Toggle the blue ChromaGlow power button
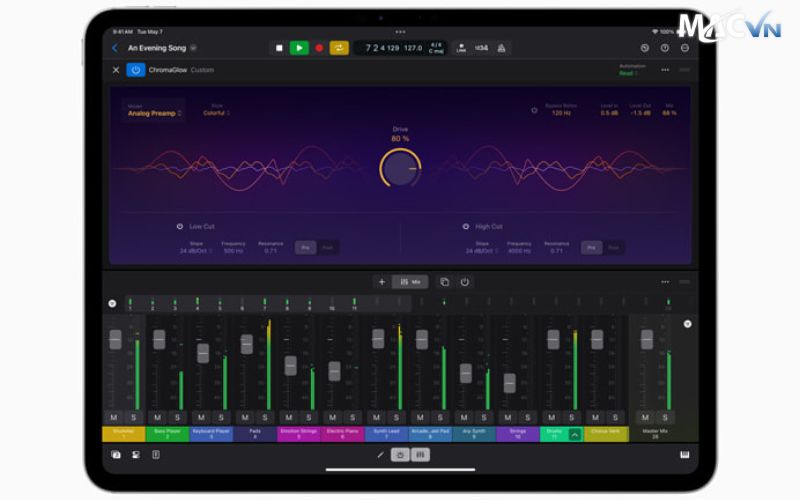Screen dimensions: 800x500 [136, 70]
